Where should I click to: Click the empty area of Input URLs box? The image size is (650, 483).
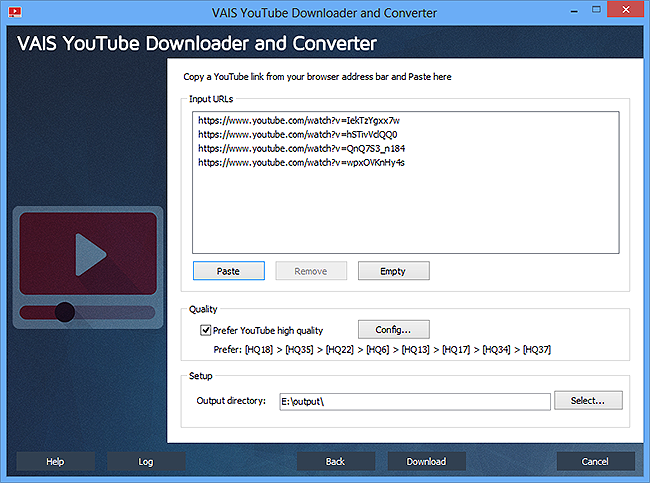(405, 211)
